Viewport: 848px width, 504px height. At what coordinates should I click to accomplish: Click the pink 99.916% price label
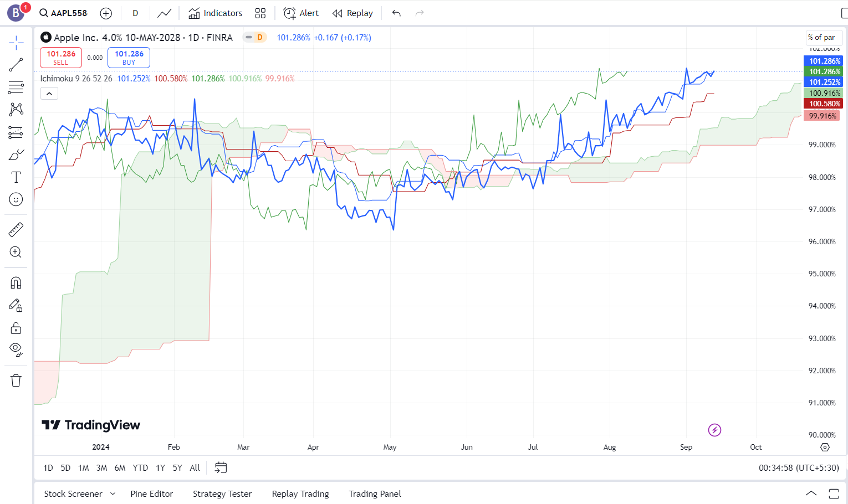(x=822, y=116)
